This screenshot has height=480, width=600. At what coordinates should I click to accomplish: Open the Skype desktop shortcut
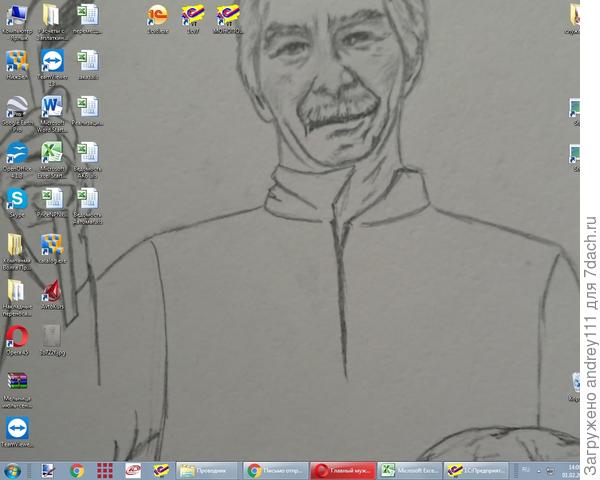17,199
